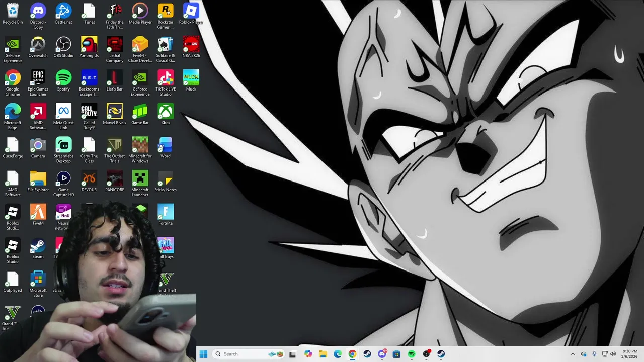Click the Camera desktop icon
The height and width of the screenshot is (362, 644).
(x=38, y=148)
